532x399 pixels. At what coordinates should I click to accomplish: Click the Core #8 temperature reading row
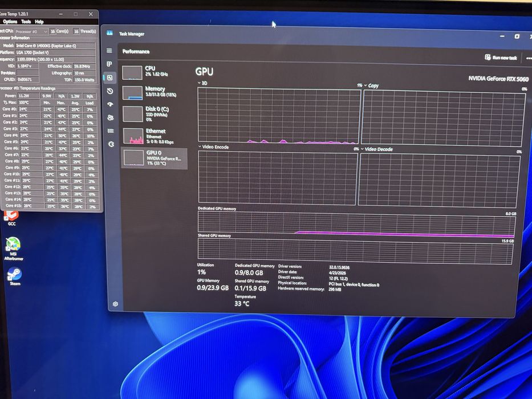pyautogui.click(x=51, y=161)
